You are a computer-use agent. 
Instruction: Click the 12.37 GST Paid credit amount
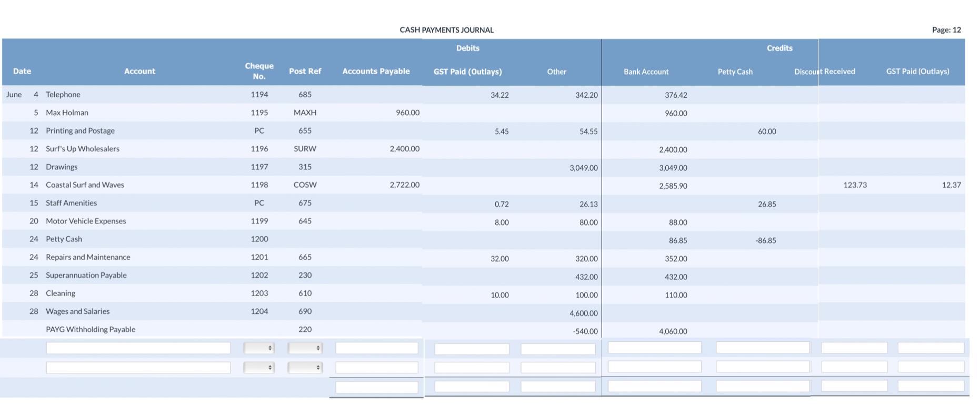point(951,185)
